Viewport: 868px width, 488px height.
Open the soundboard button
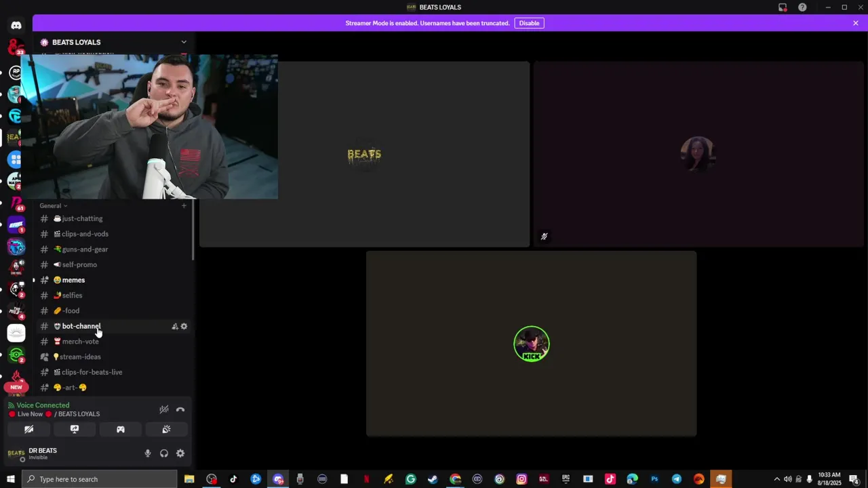click(166, 429)
